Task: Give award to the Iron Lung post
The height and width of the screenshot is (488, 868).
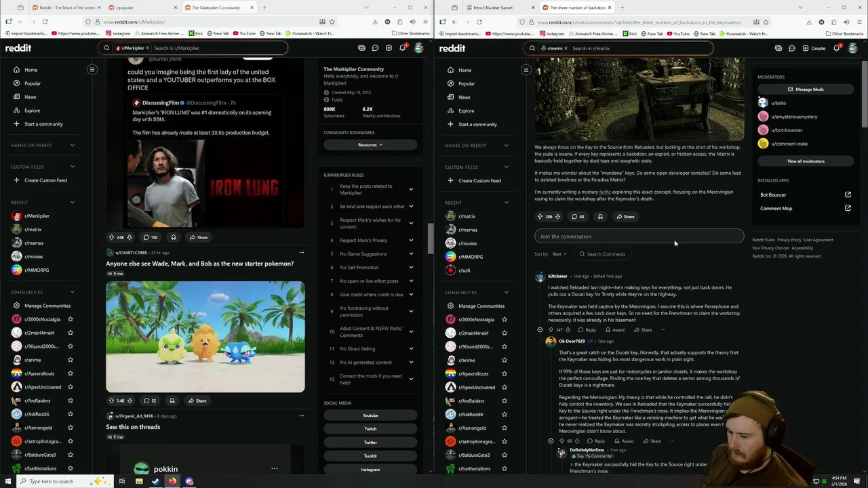Action: click(x=174, y=237)
